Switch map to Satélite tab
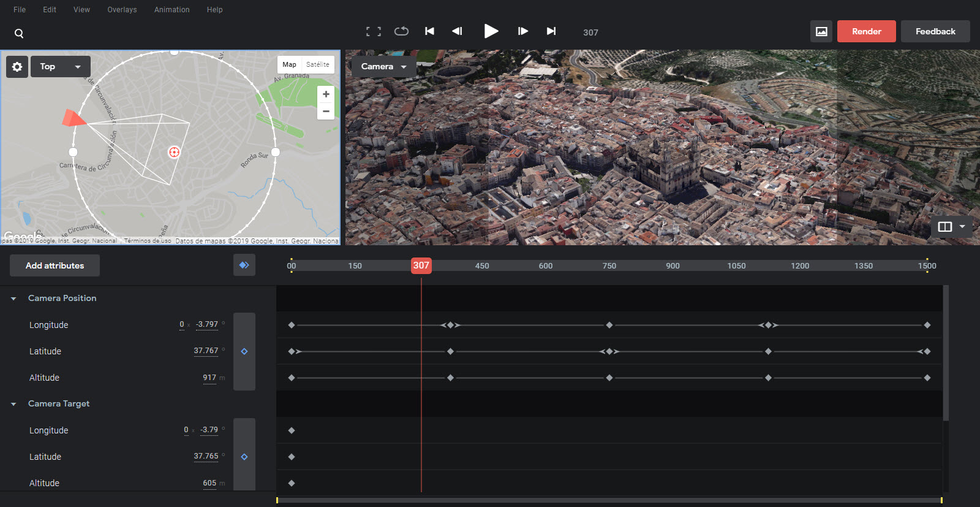This screenshot has width=980, height=507. click(x=317, y=64)
